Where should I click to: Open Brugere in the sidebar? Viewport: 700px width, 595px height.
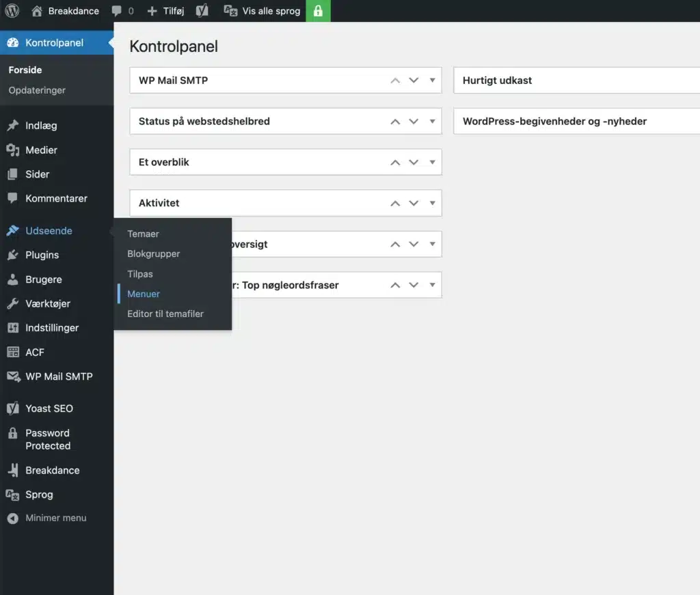(x=43, y=279)
